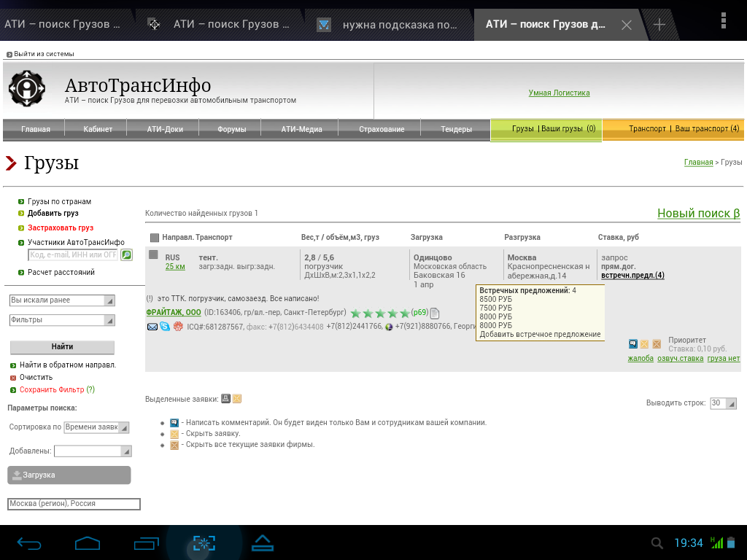Click the ICQ flower icon
Screen dimensions: 747x560
point(178,327)
